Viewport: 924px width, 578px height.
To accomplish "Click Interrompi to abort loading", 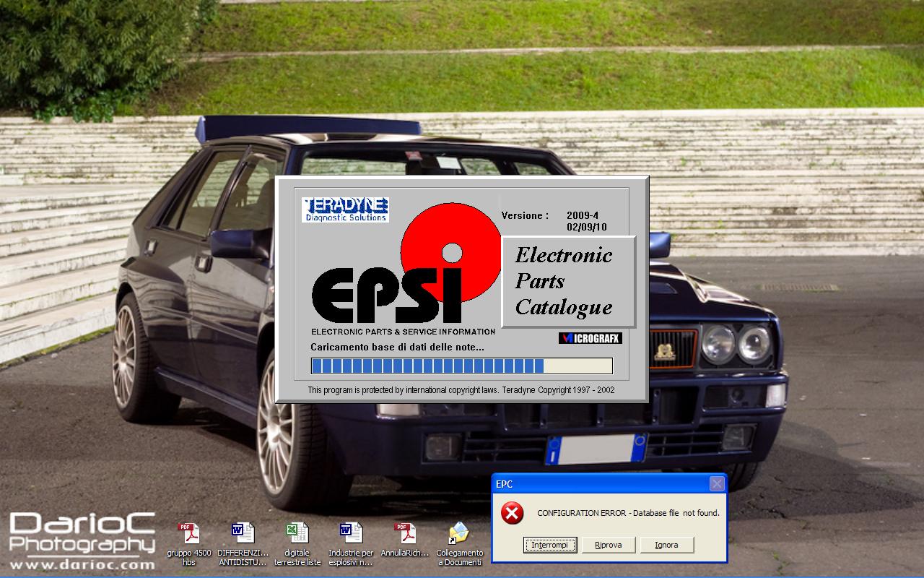I will (x=550, y=545).
